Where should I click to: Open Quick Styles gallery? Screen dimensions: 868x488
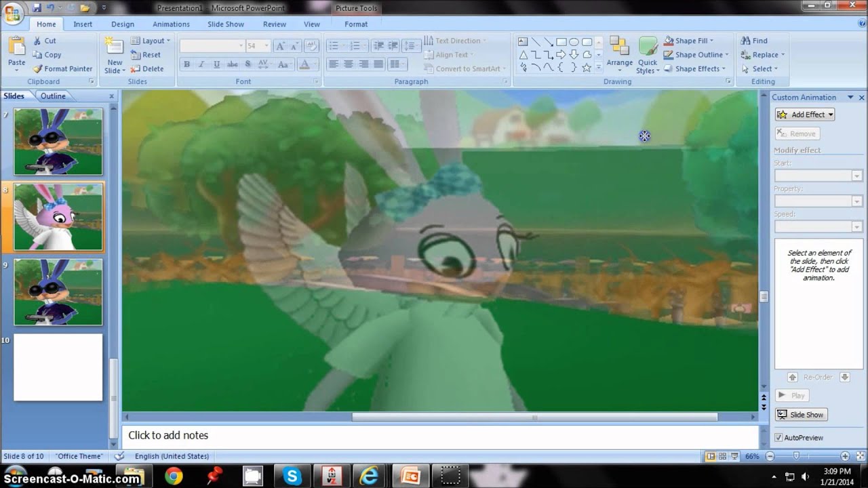click(x=648, y=56)
